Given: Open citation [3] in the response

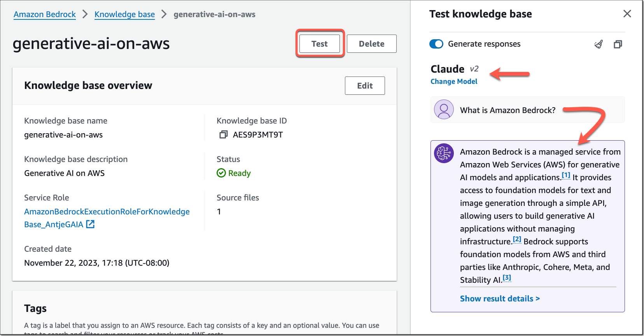Looking at the screenshot, I should [507, 278].
